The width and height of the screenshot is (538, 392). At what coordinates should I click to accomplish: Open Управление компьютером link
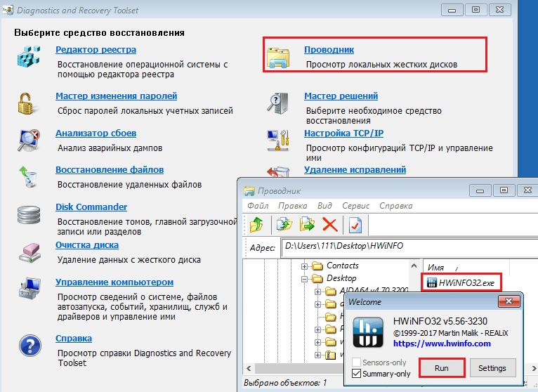click(114, 282)
